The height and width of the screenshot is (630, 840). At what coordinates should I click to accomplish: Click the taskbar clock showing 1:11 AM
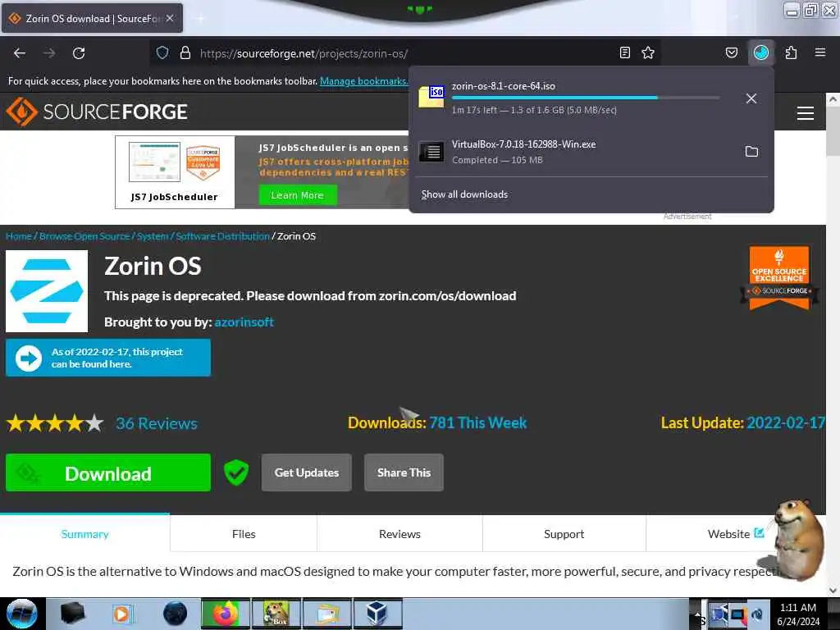[798, 614]
